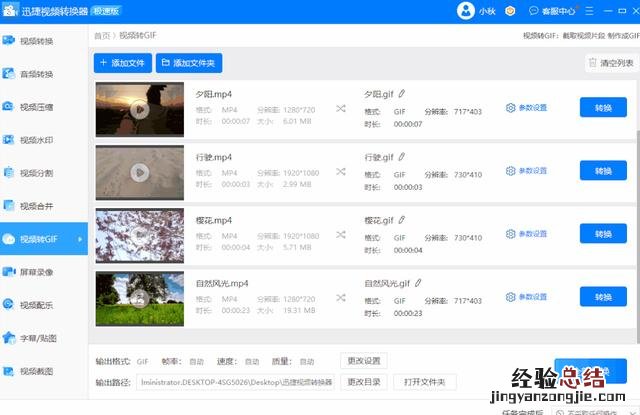This screenshot has height=415, width=640.
Task: Switch to 视频分割 in sidebar
Action: (36, 173)
